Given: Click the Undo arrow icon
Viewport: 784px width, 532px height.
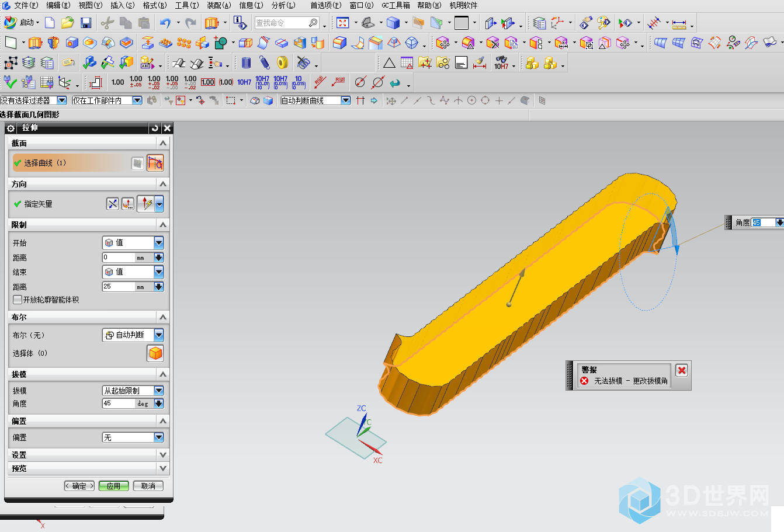Looking at the screenshot, I should pos(165,23).
